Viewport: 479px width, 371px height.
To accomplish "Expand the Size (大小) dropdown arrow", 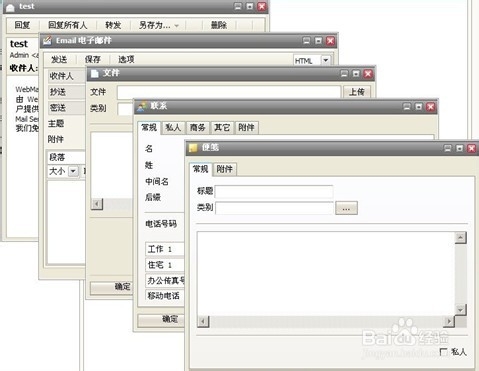I will coord(73,171).
